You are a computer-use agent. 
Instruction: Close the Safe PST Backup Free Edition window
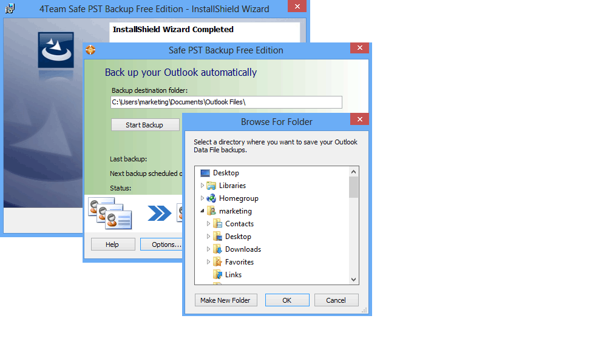[359, 47]
